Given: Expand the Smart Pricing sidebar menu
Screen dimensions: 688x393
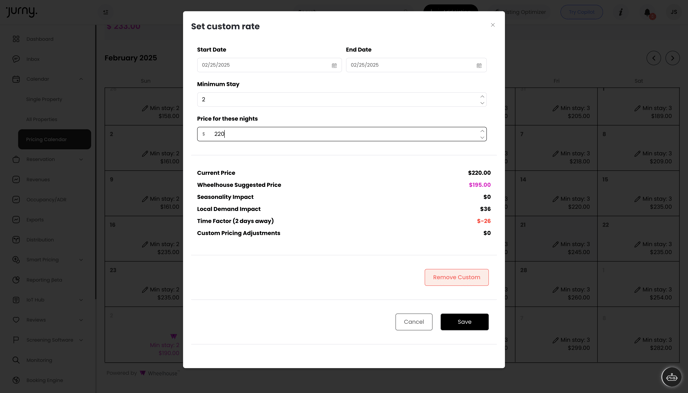Looking at the screenshot, I should pos(81,260).
